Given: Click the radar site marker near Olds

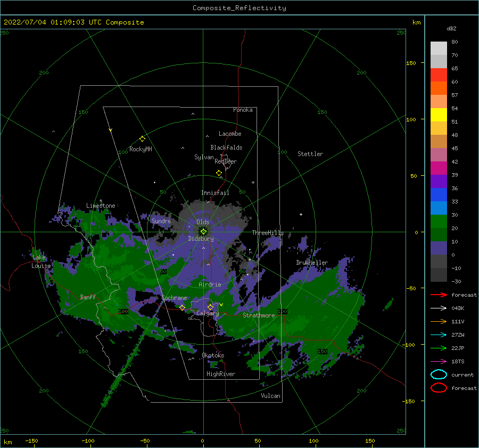Looking at the screenshot, I should (203, 232).
